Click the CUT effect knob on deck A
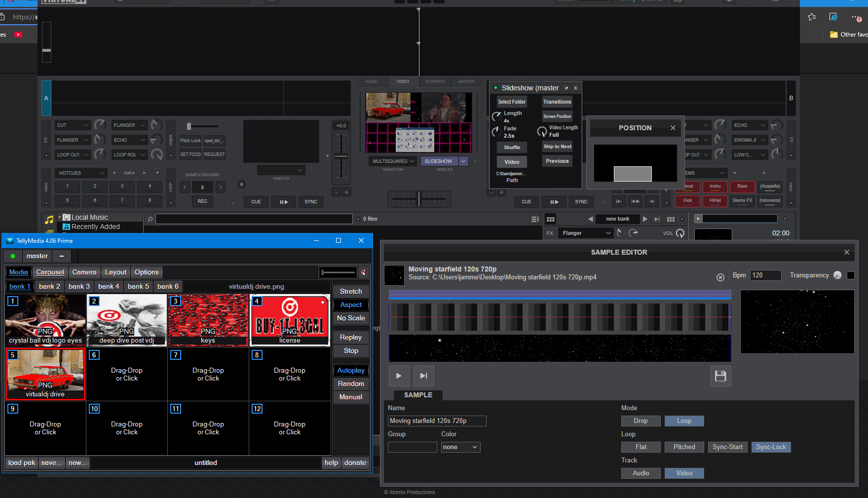The width and height of the screenshot is (868, 498). point(100,125)
